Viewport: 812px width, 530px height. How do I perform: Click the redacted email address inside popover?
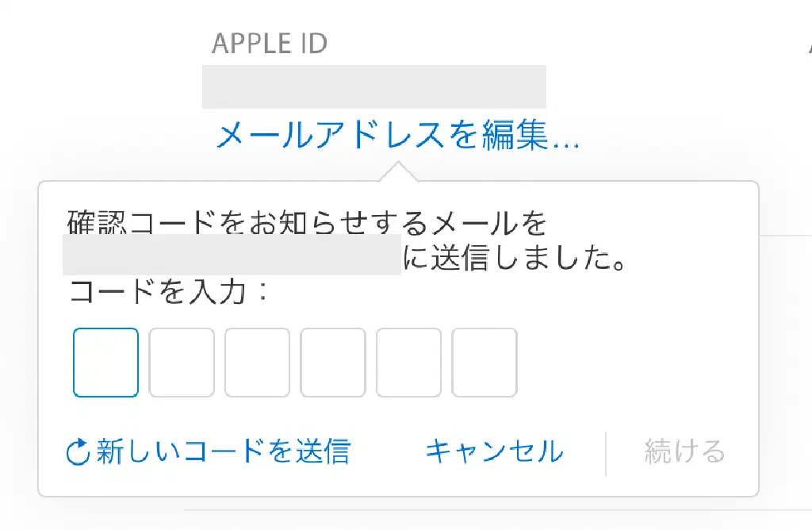tap(232, 255)
